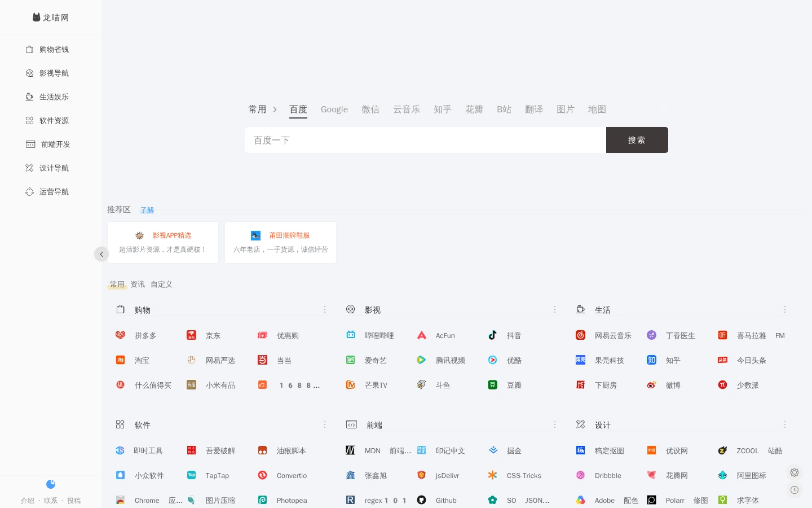Click the 搜索 button
This screenshot has height=508, width=812.
pos(637,140)
